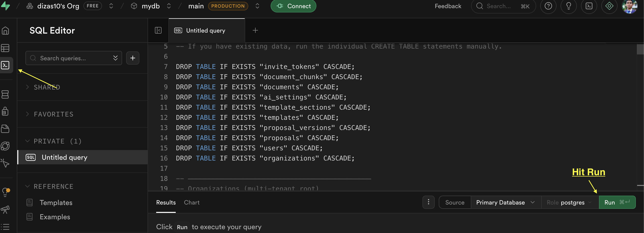
Task: Open the search queries sort/filter dropdown
Action: pyautogui.click(x=115, y=58)
